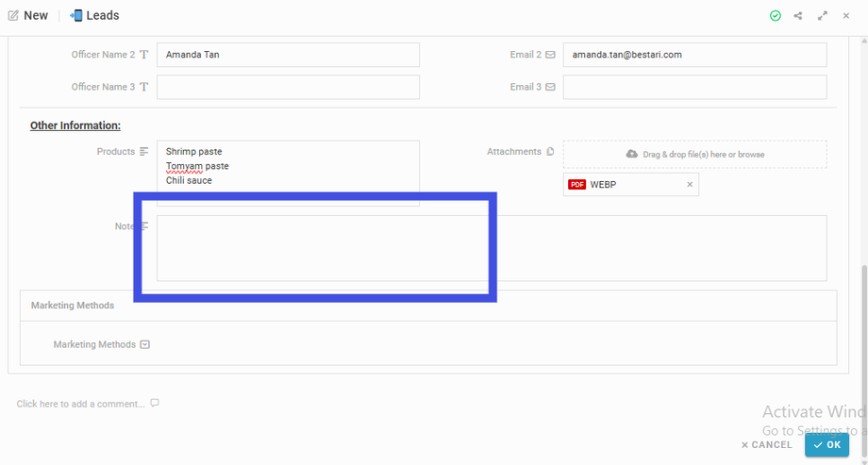Click the 'Tomyam paste' text line
Screen dimensions: 868x465
pyautogui.click(x=197, y=166)
